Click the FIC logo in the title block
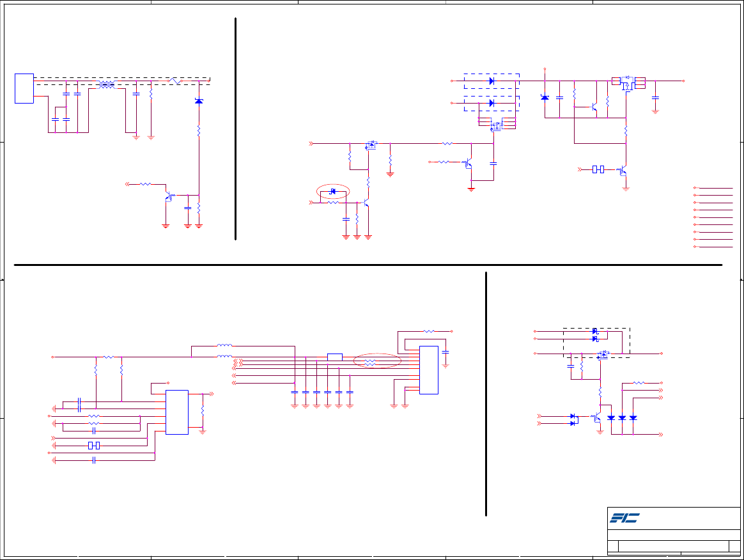Screen dimensions: 744x560 click(x=624, y=518)
